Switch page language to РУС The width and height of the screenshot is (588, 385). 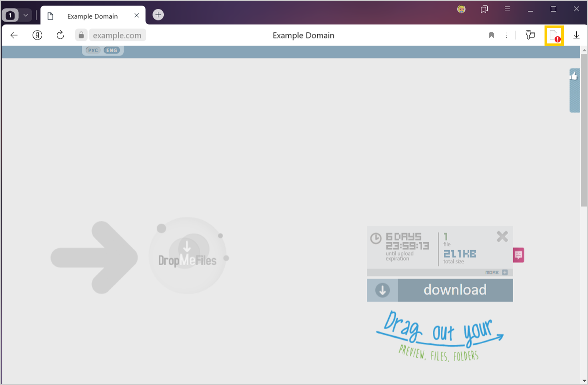[93, 50]
